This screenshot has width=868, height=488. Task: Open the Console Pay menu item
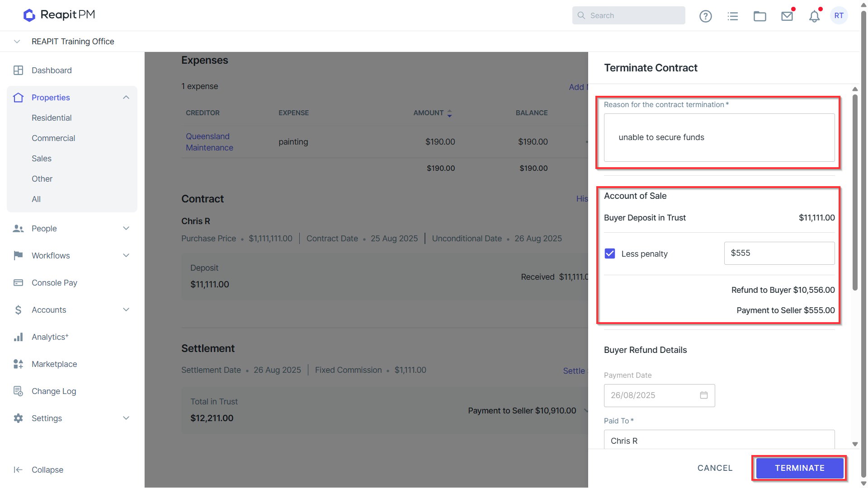click(x=54, y=283)
